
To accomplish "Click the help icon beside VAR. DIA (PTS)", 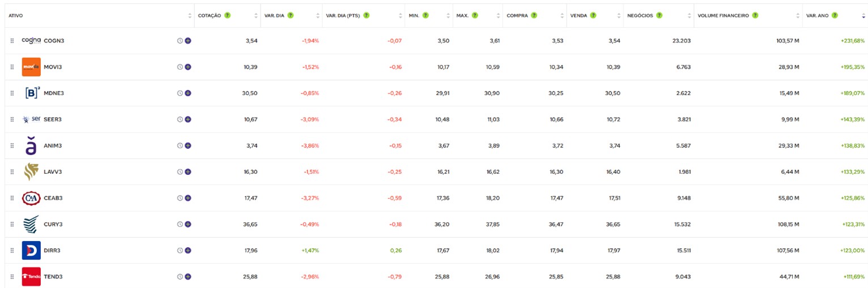I will (367, 15).
